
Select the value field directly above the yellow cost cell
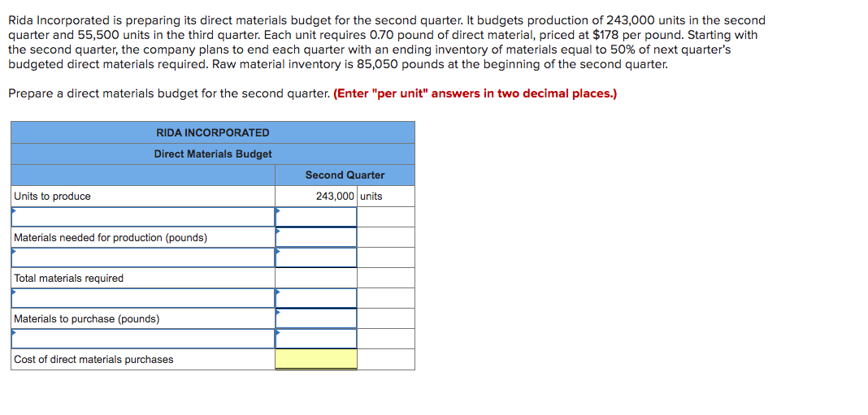click(x=316, y=339)
